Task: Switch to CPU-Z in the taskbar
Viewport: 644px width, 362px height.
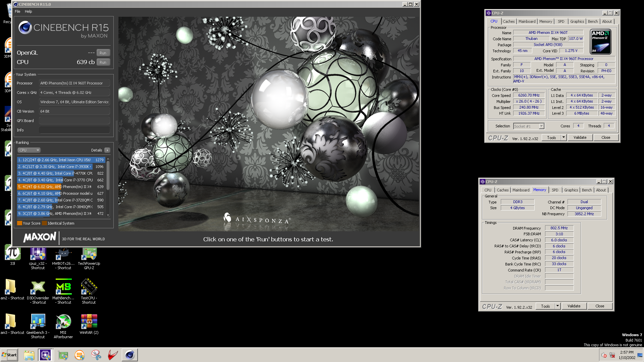Action: tap(45, 355)
